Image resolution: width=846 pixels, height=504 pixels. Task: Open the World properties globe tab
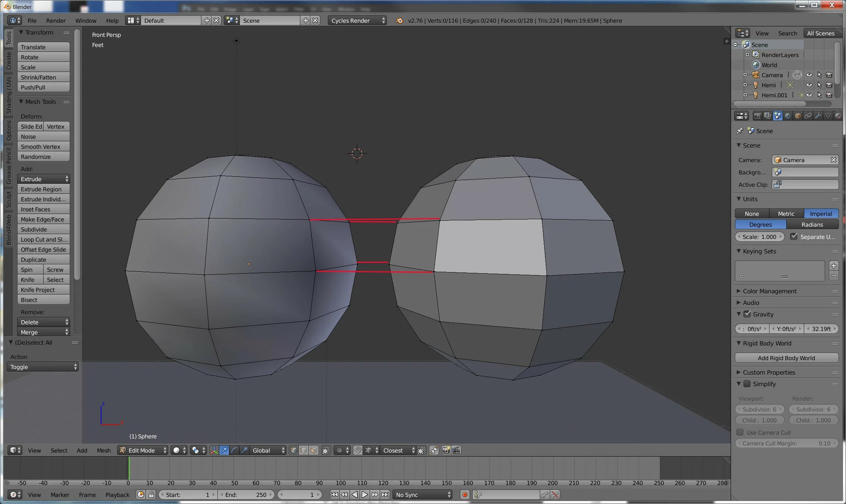tap(787, 116)
